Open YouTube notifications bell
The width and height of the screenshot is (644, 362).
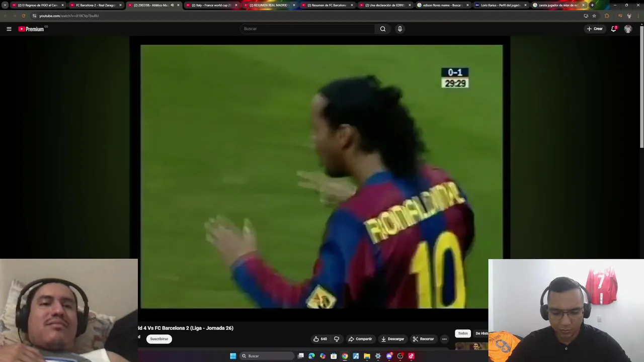614,29
